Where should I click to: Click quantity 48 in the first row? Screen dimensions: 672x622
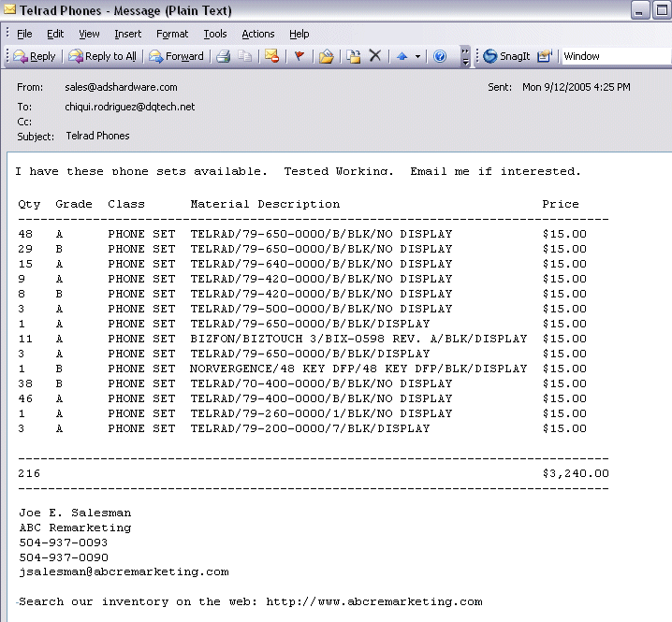click(x=25, y=234)
